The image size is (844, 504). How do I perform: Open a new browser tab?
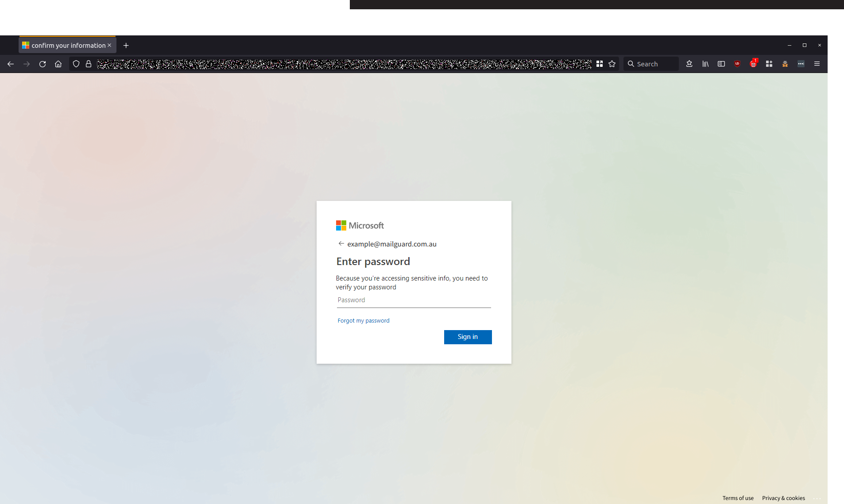pyautogui.click(x=126, y=46)
